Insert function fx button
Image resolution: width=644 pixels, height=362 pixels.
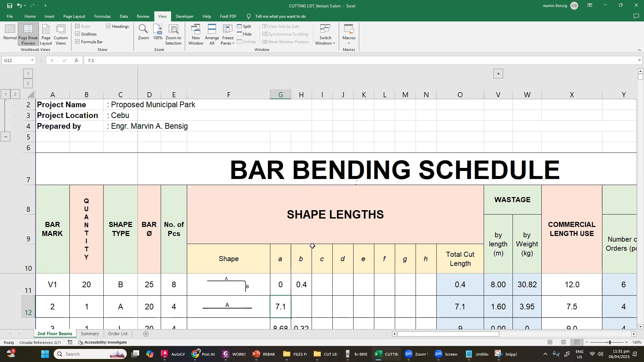coord(76,61)
